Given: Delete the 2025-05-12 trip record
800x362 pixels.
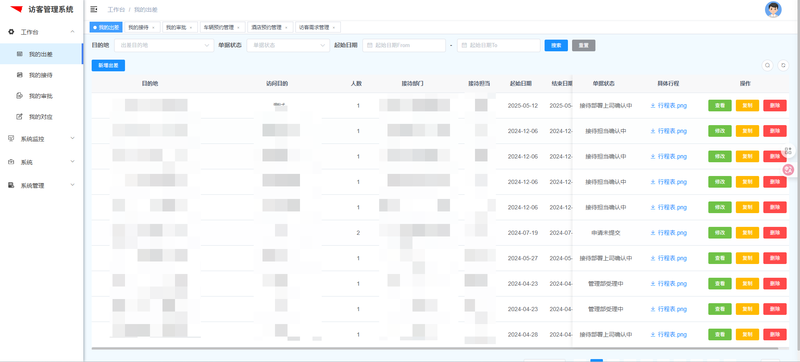Looking at the screenshot, I should coord(774,106).
